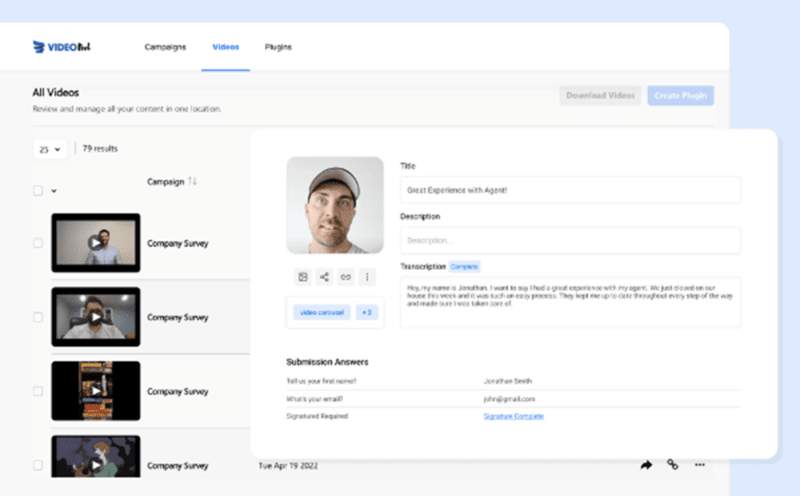This screenshot has height=496, width=800.
Task: Select checkbox of Apr 19 2022 video
Action: pyautogui.click(x=38, y=465)
